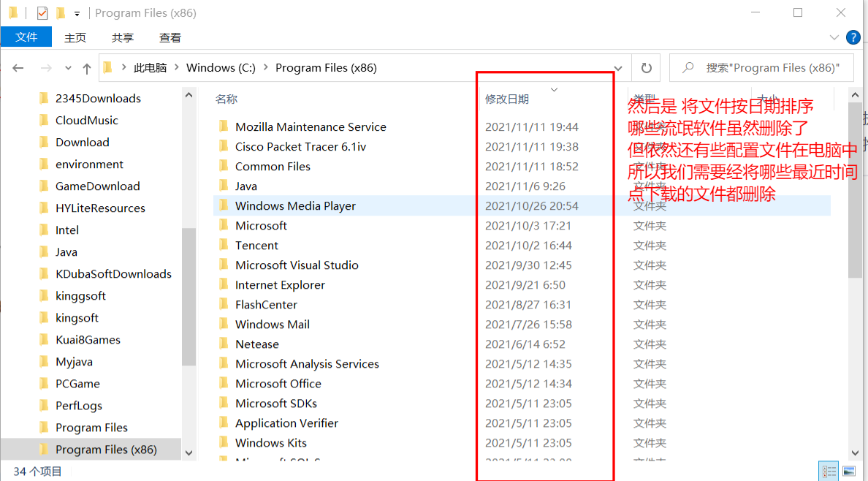Switch to details view in status bar
Viewport: 868px width, 481px height.
829,471
